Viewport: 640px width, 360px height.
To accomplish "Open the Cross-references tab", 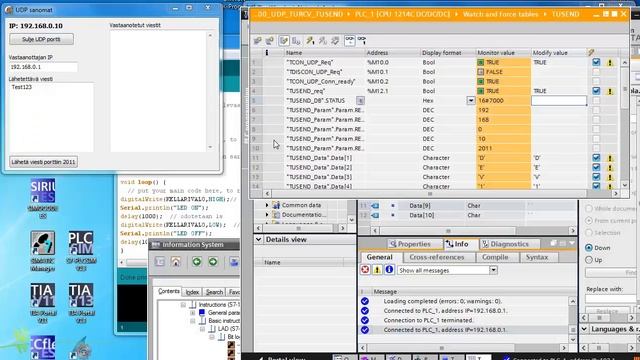I will (437, 257).
